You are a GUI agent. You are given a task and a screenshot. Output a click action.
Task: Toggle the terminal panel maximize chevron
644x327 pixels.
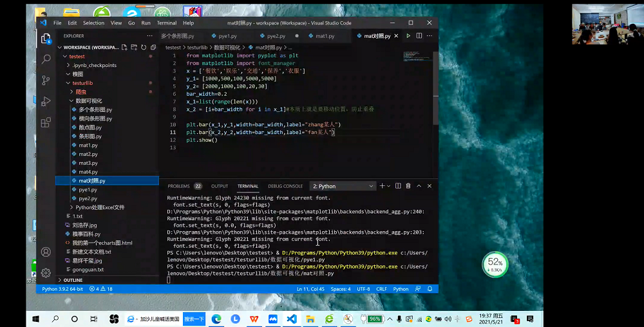pyautogui.click(x=419, y=186)
